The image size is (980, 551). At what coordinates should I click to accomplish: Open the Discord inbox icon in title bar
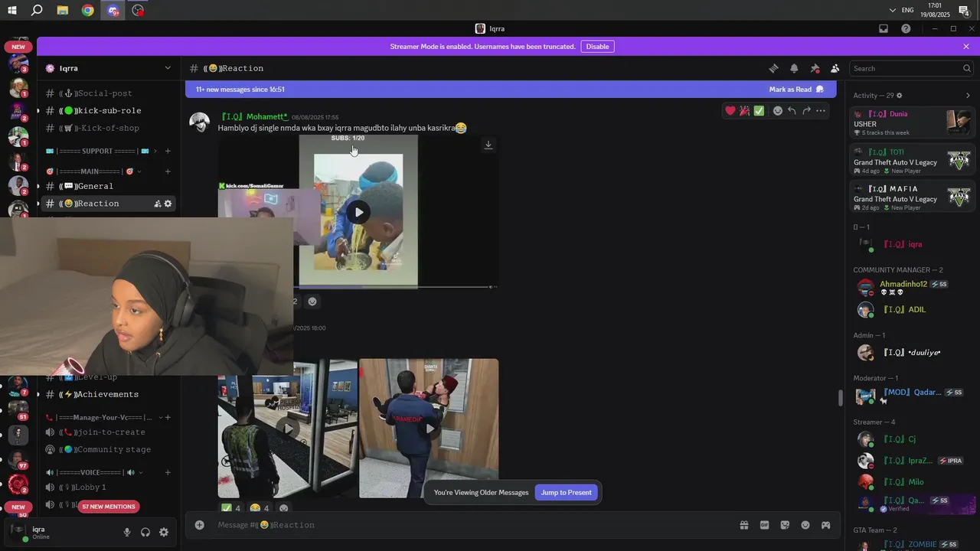click(884, 28)
